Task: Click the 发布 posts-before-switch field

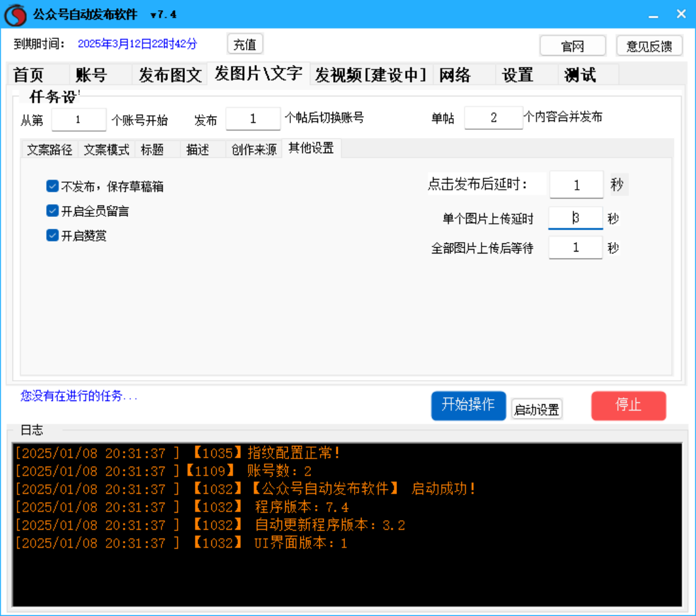Action: tap(253, 119)
